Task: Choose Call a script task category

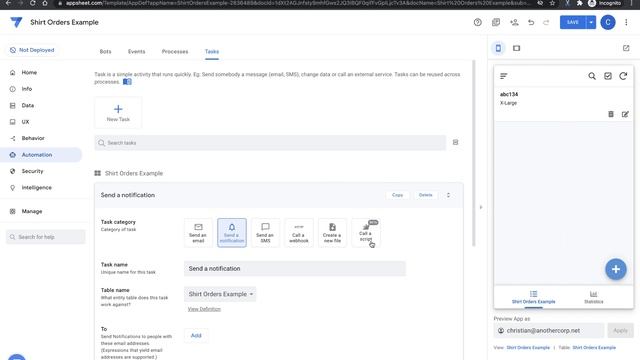Action: click(366, 233)
